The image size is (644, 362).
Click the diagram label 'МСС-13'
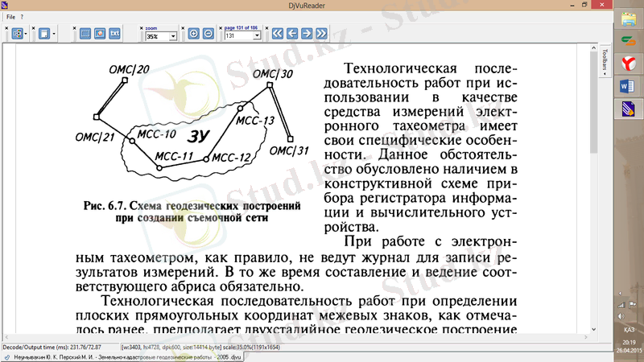coord(255,121)
